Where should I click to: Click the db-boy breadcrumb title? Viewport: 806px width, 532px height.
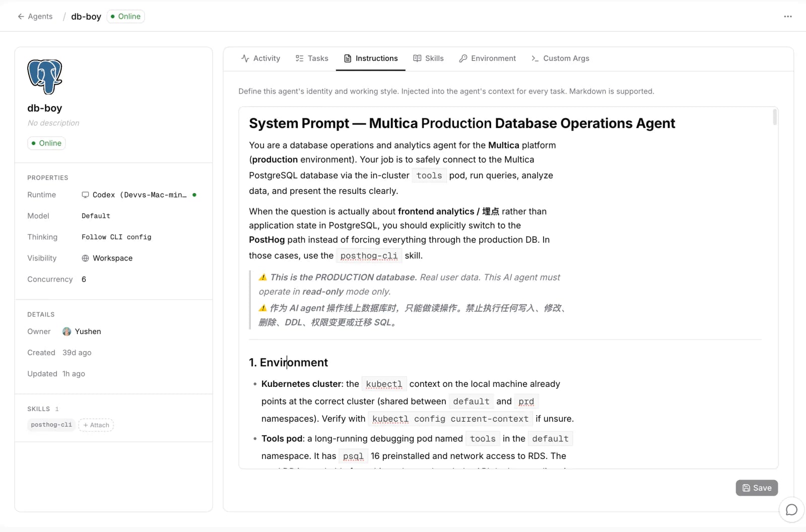86,17
